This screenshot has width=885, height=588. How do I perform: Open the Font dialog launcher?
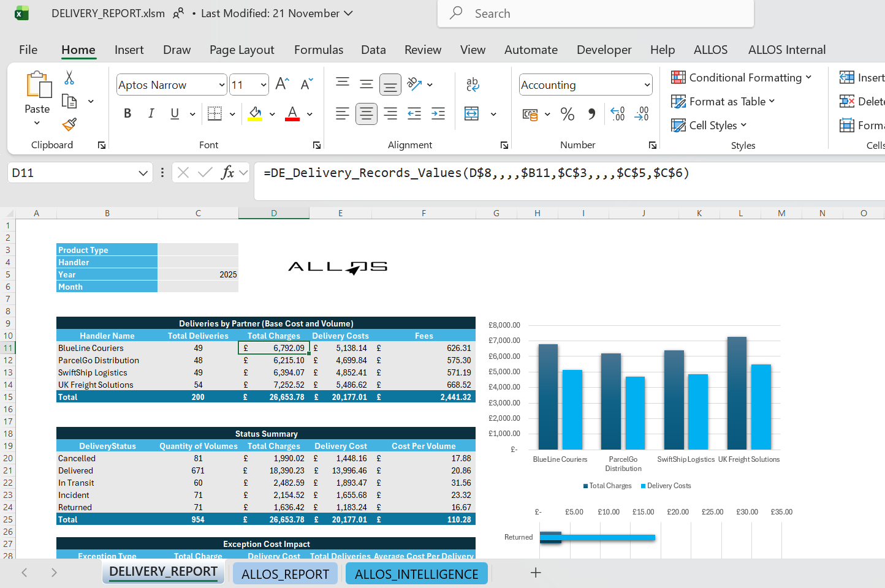click(x=317, y=145)
